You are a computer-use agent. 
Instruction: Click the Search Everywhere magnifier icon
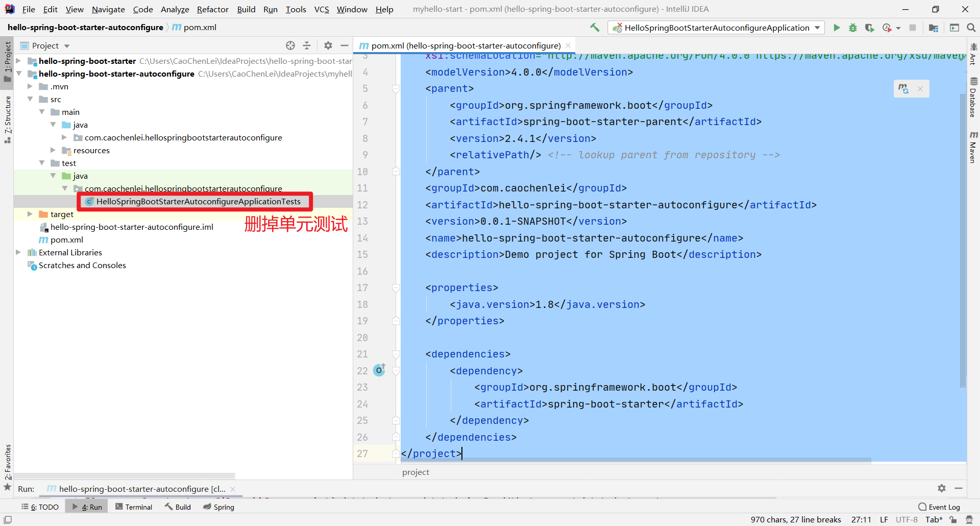(971, 28)
